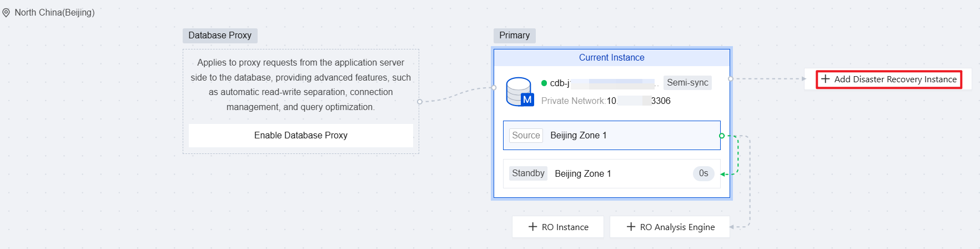Click the green connector node on Source row
This screenshot has width=980, height=249.
tap(721, 136)
